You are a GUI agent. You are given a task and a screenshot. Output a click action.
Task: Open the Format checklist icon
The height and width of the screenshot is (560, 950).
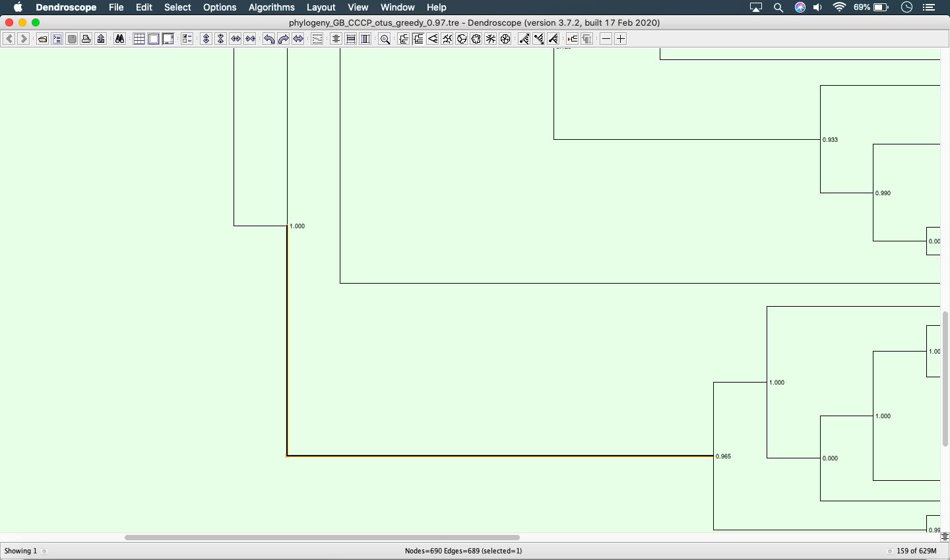pos(187,39)
